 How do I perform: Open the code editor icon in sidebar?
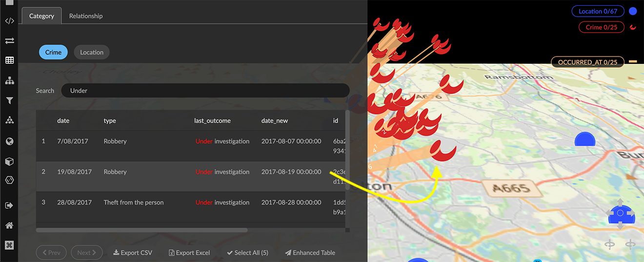point(9,21)
